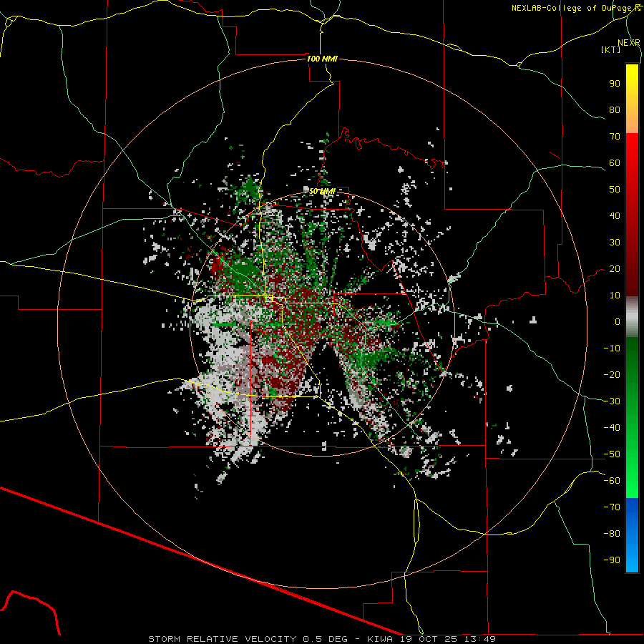Select the positive 20 scale value

615,269
